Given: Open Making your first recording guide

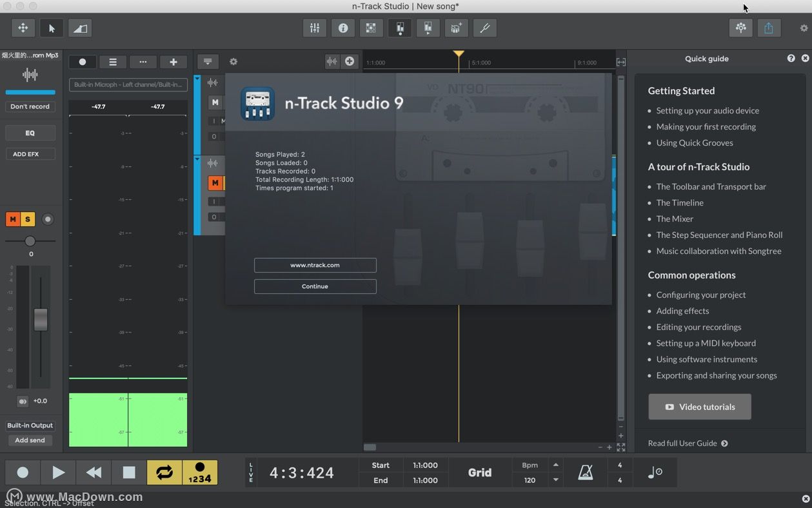Looking at the screenshot, I should coord(706,126).
